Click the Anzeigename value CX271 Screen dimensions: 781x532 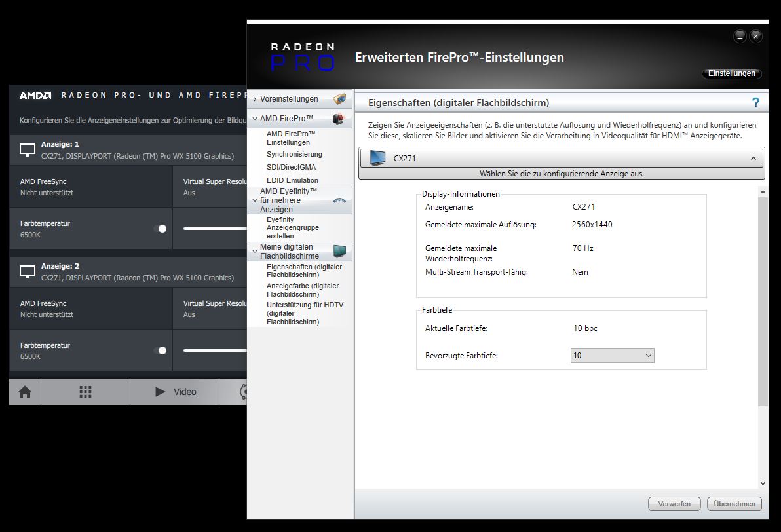584,207
